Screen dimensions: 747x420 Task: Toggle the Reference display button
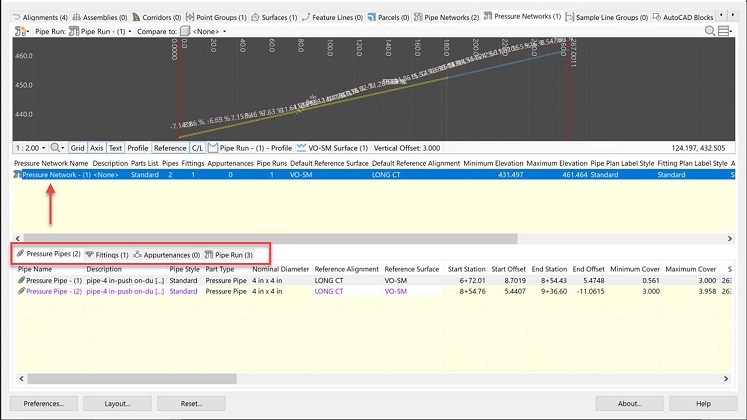[x=169, y=148]
